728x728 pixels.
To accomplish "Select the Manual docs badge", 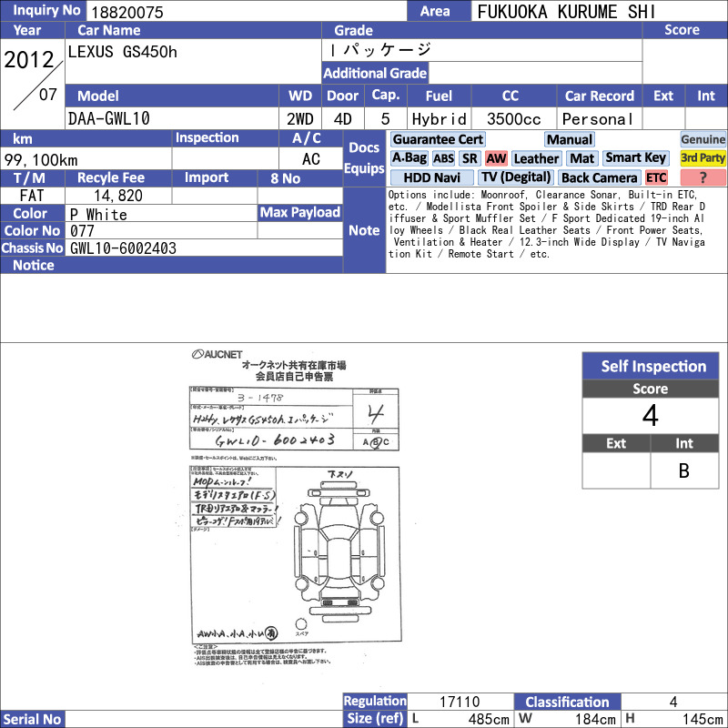I will pos(570,139).
